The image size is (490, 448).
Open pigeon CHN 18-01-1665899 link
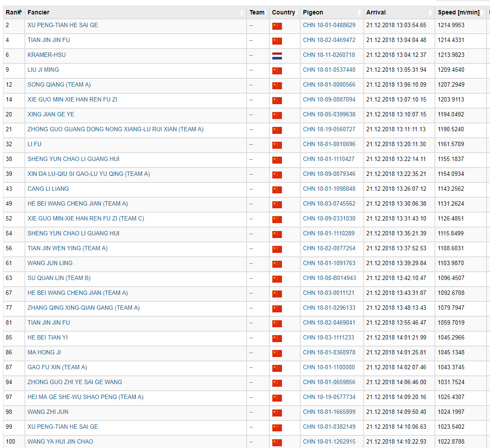[329, 412]
